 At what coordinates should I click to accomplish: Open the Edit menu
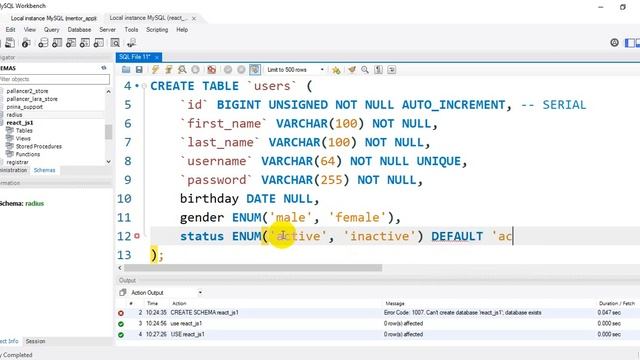[10, 30]
